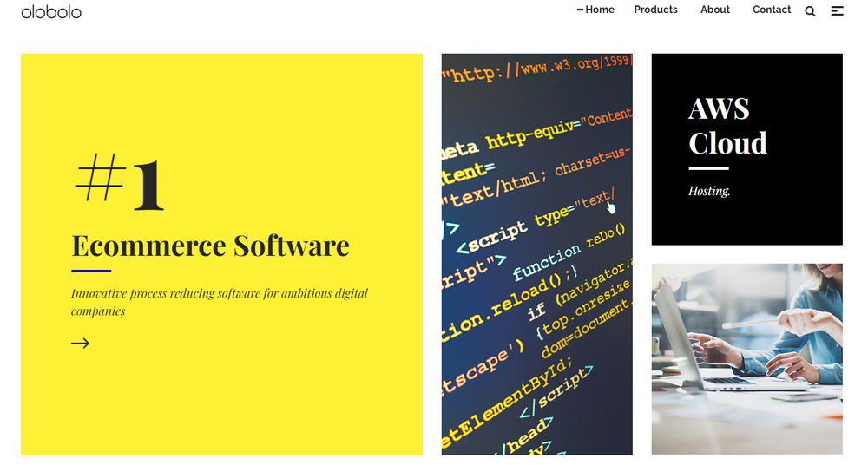This screenshot has height=465, width=868.
Task: Click the #1 text on yellow card
Action: click(119, 181)
